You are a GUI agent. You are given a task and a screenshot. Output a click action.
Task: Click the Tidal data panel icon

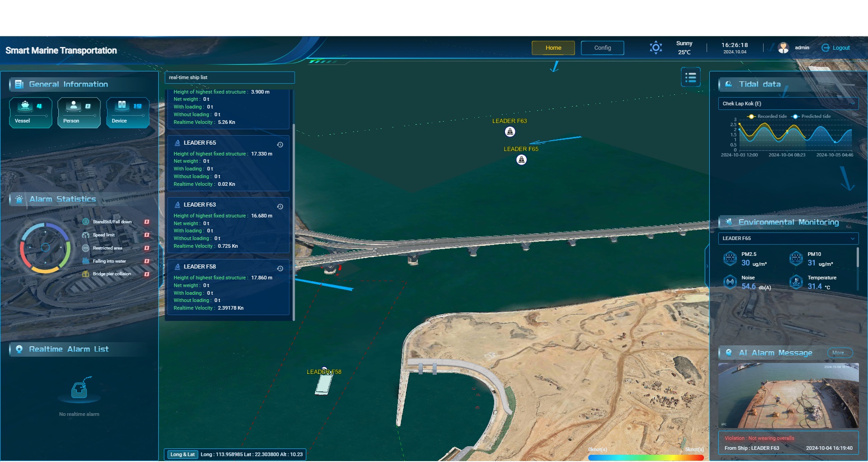(728, 85)
